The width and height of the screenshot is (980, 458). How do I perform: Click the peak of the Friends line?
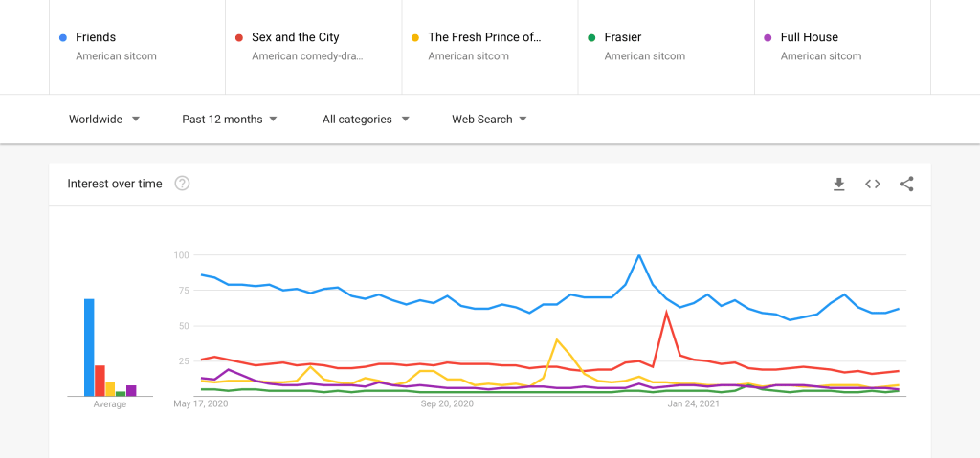point(638,255)
